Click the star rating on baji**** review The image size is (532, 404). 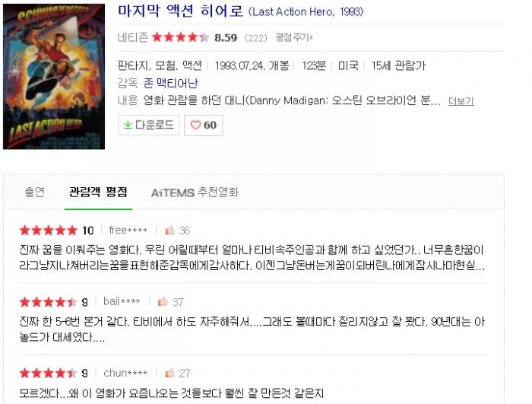(49, 302)
